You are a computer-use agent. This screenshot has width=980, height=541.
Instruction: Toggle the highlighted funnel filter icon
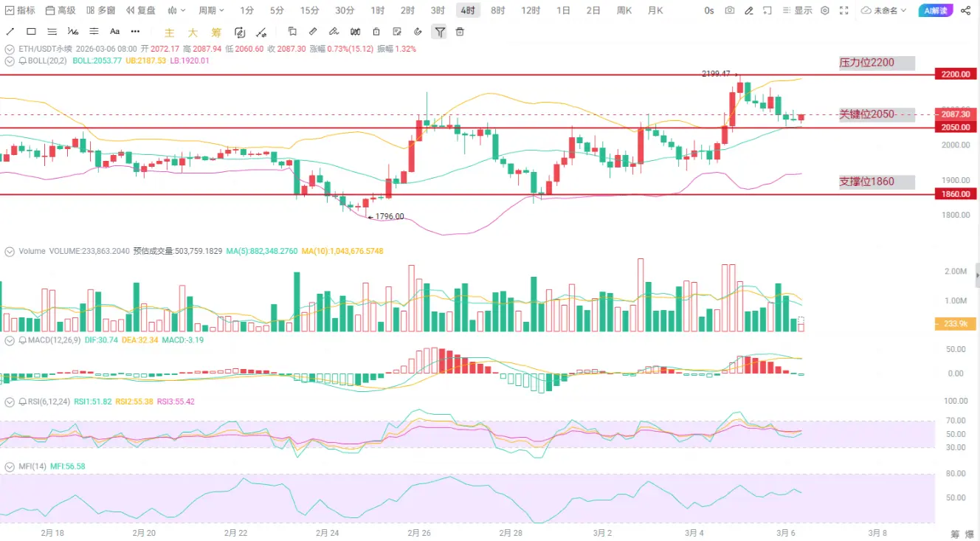tap(440, 32)
